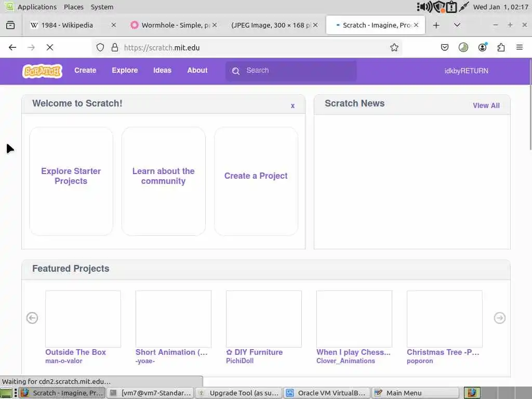Click the browser forward arrow
532x399 pixels.
pyautogui.click(x=31, y=47)
